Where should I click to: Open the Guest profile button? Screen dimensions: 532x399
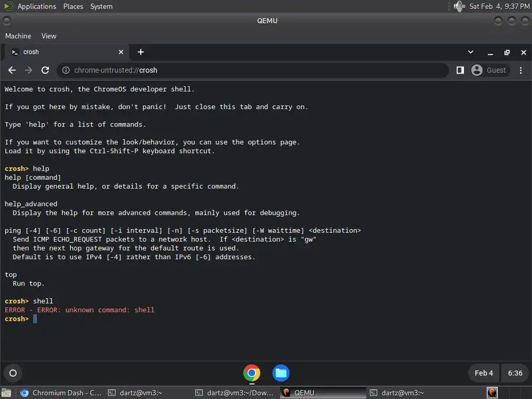click(x=490, y=70)
